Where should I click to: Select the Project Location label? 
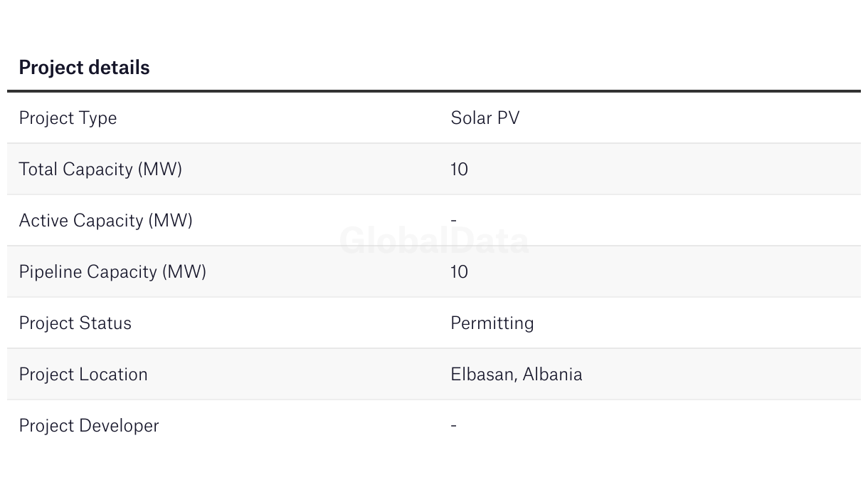pos(83,375)
